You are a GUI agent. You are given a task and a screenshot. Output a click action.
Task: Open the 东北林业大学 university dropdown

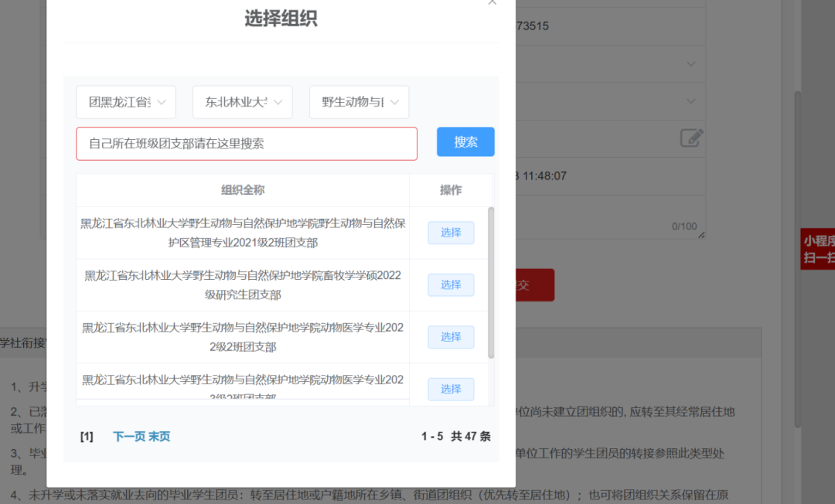pyautogui.click(x=242, y=101)
